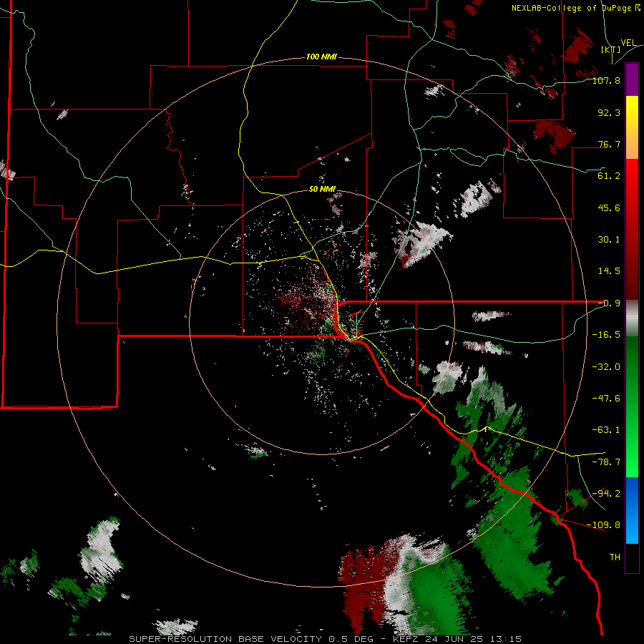Click the purple segment of the color bar

632,79
